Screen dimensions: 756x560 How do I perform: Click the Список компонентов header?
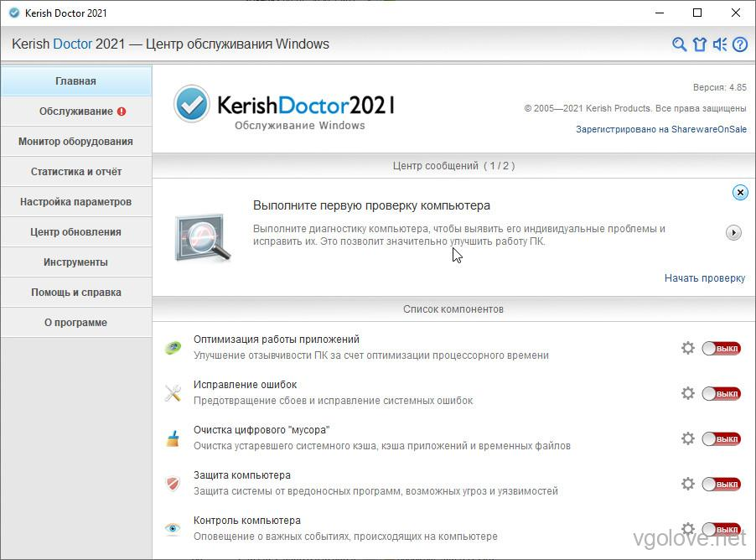pyautogui.click(x=453, y=309)
